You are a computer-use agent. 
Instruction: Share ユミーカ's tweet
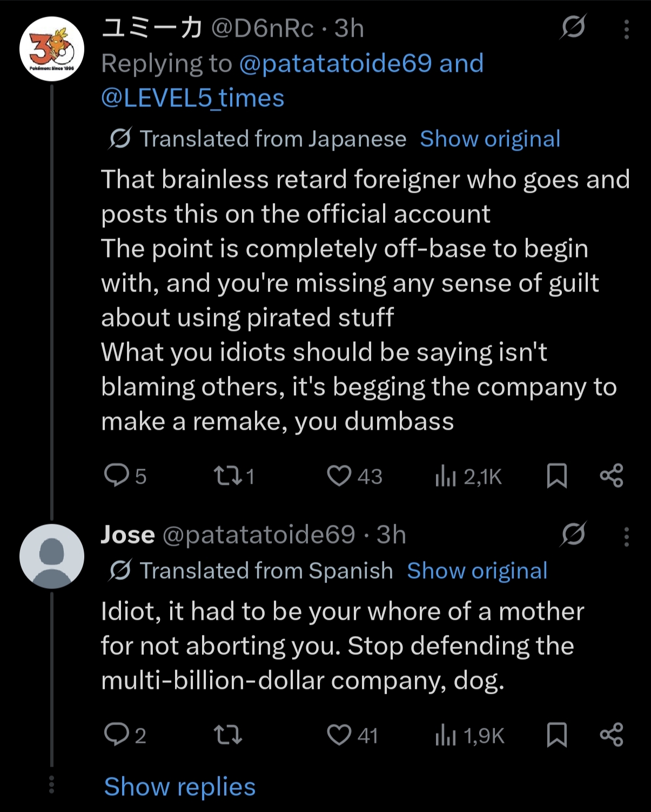[612, 476]
